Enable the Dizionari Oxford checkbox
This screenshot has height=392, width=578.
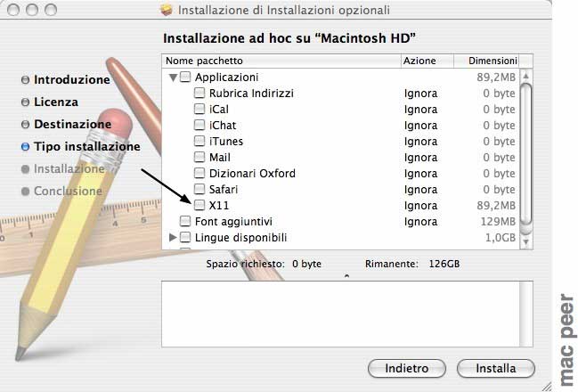pyautogui.click(x=199, y=174)
